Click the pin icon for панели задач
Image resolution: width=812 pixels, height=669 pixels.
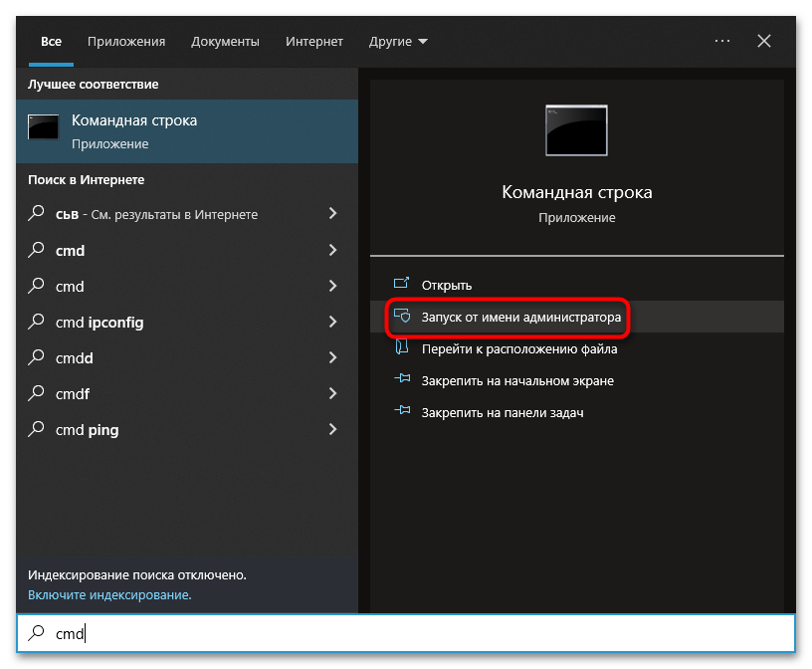402,412
